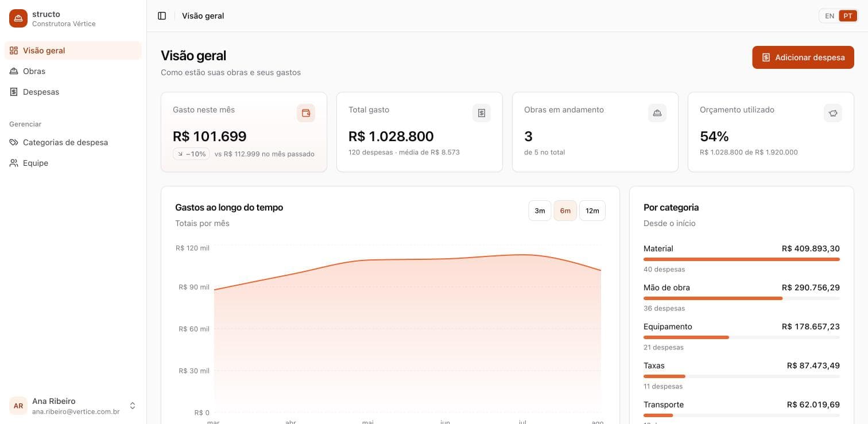Viewport: 868px width, 424px height.
Task: Click the Visão geral breadcrumb in top bar
Action: point(203,16)
